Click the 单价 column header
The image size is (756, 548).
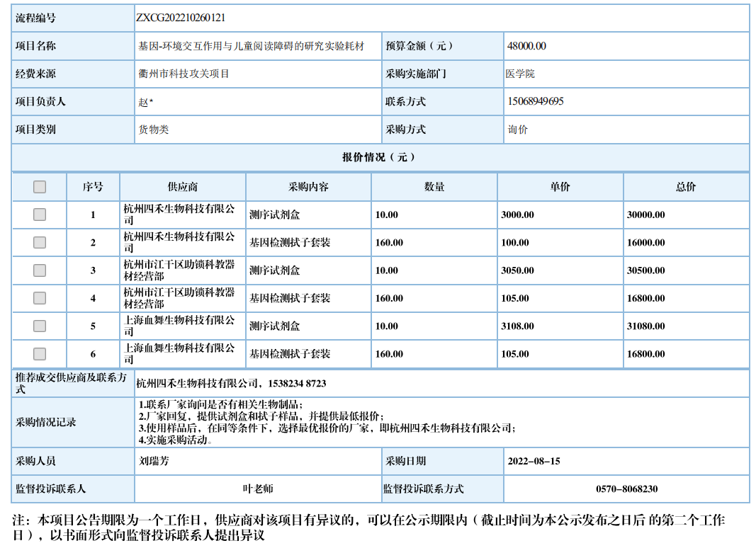[560, 187]
